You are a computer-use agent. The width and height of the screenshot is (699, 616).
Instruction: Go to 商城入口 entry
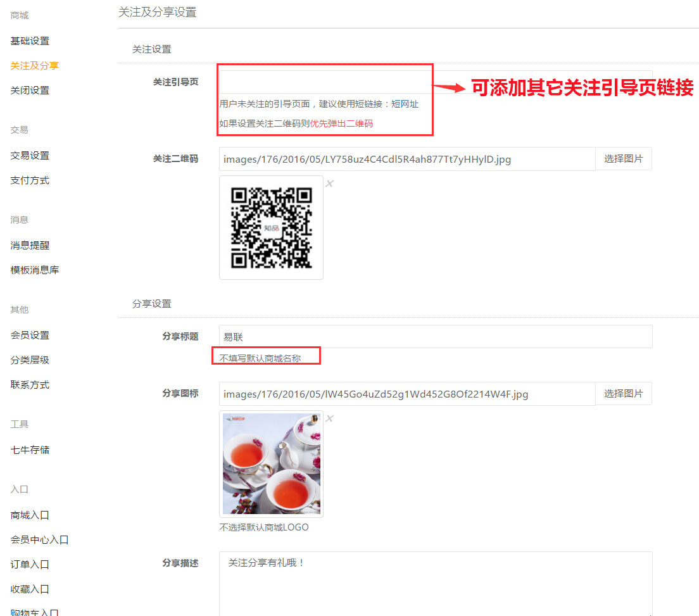[x=30, y=515]
